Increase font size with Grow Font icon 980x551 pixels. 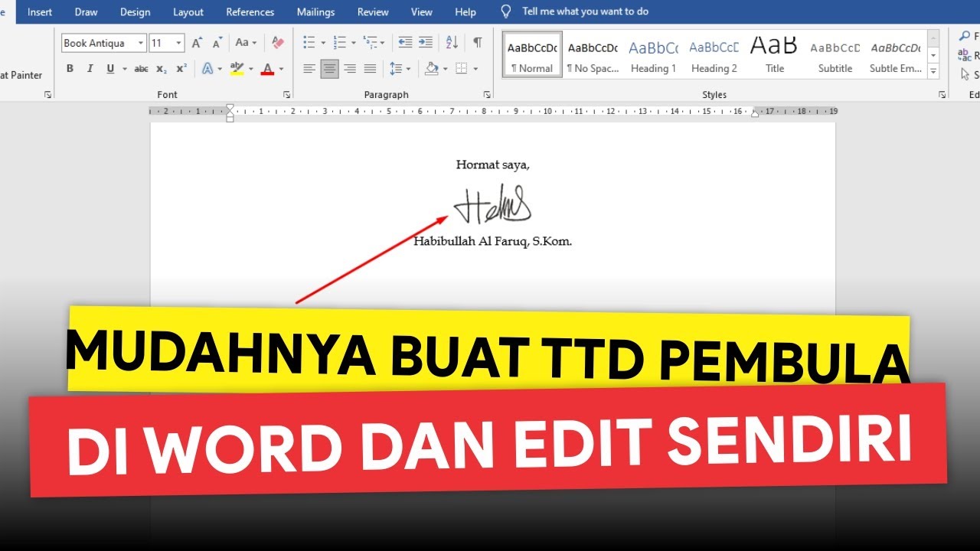pos(198,43)
